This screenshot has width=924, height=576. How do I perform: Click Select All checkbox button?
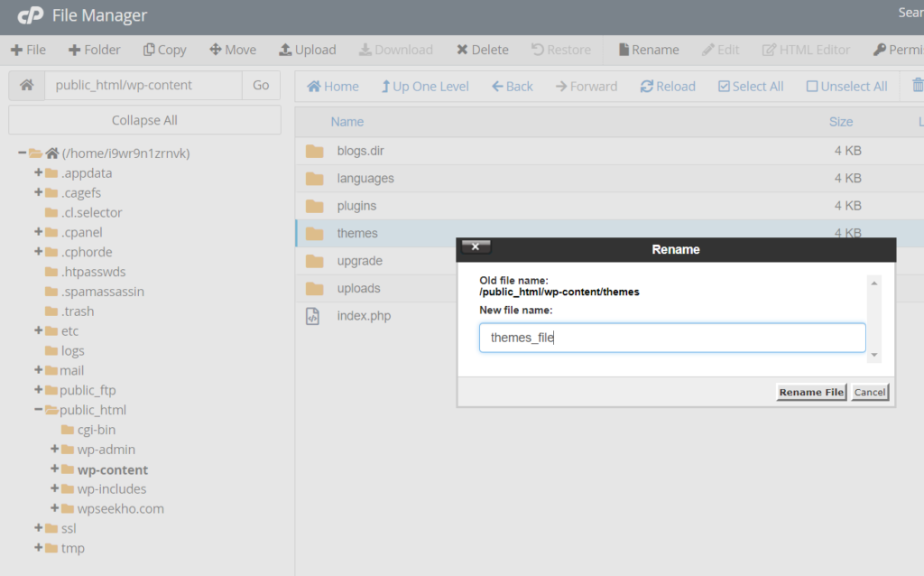[x=724, y=87]
